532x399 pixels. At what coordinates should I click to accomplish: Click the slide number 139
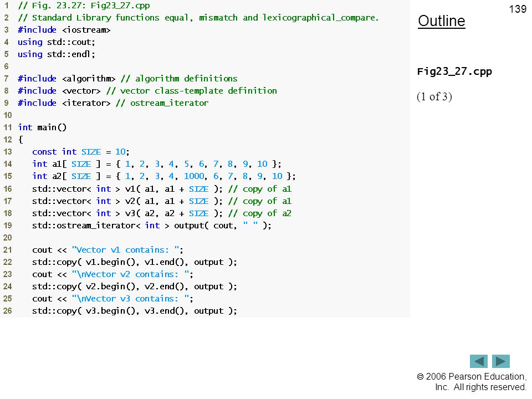[518, 9]
